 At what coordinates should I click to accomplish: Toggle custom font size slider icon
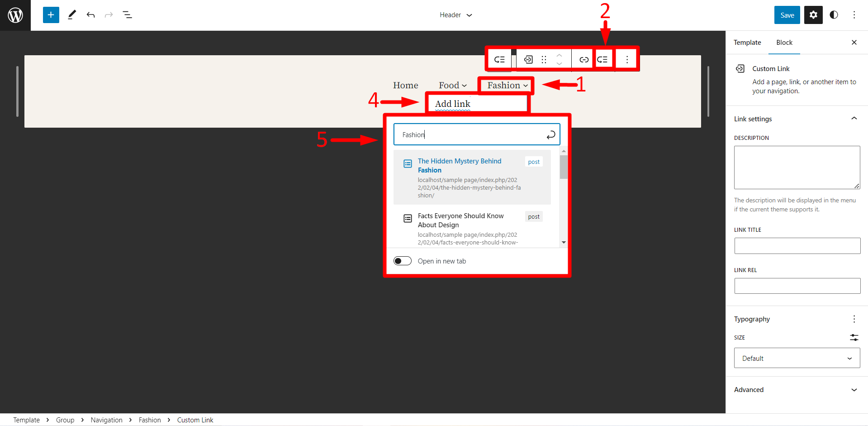pos(854,337)
